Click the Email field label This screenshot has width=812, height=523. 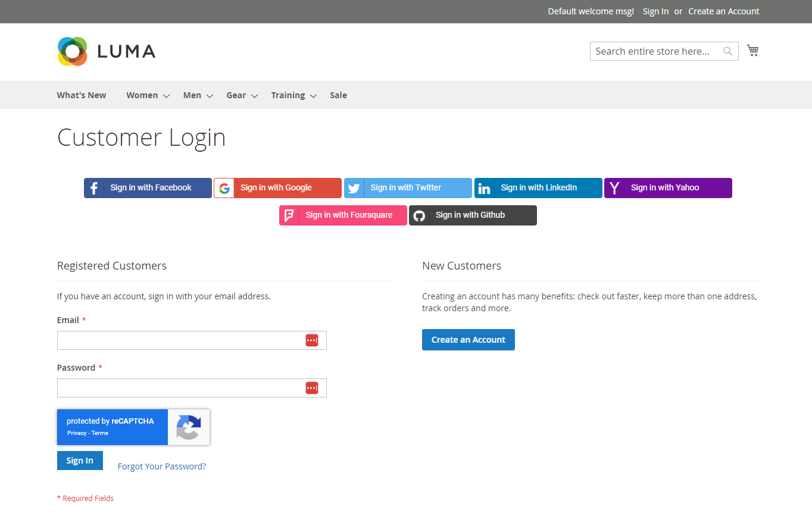click(x=68, y=320)
